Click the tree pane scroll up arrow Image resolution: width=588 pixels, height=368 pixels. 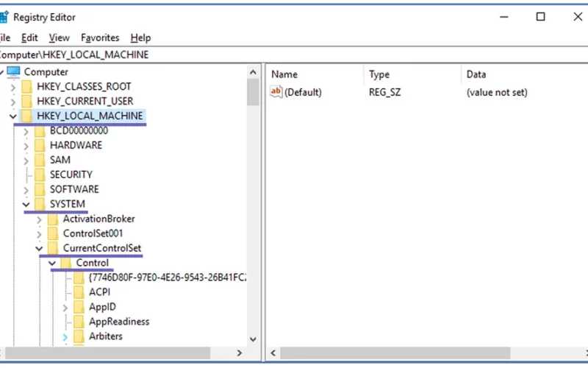(253, 72)
